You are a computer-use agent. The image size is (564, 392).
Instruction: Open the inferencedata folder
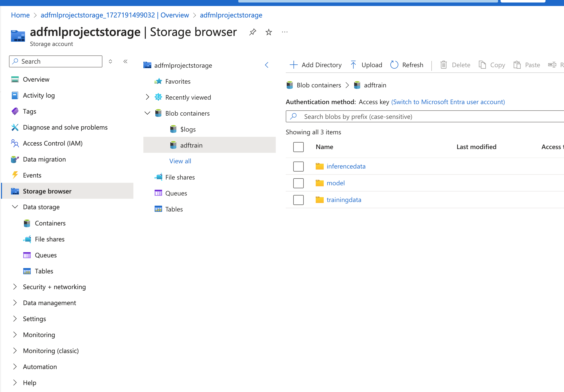pos(345,166)
